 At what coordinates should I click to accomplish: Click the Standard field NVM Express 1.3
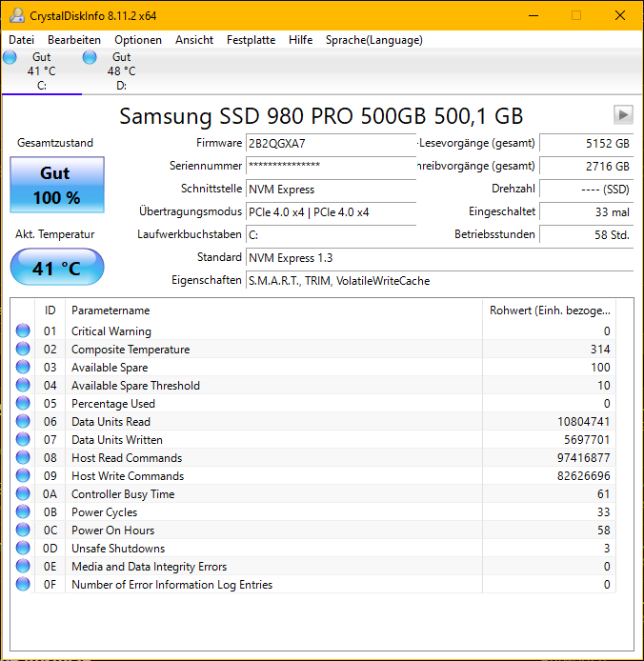(439, 257)
